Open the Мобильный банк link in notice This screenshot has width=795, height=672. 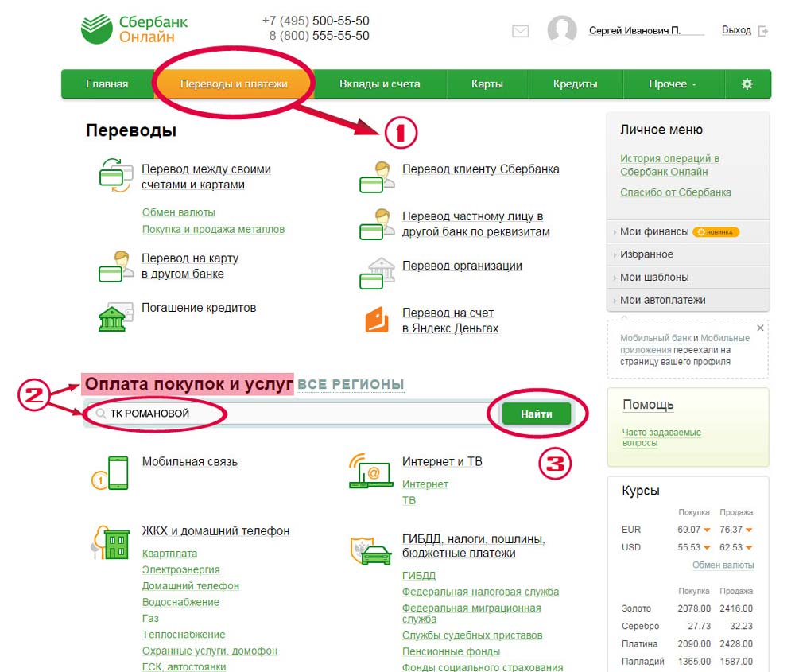[x=656, y=338]
